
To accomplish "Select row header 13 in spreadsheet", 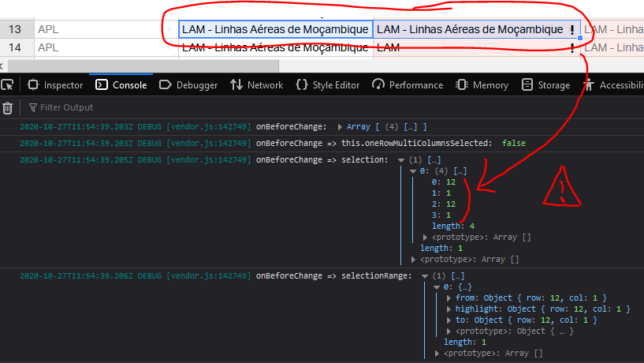I will coord(17,30).
